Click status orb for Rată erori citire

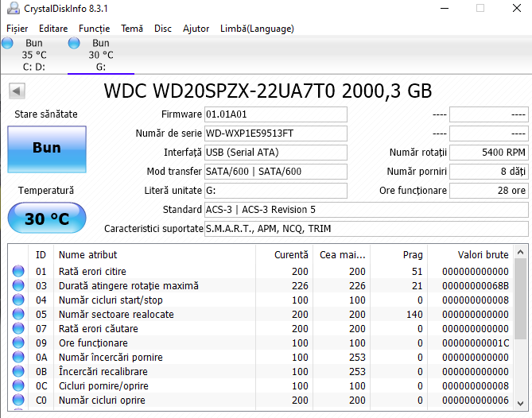(x=18, y=272)
